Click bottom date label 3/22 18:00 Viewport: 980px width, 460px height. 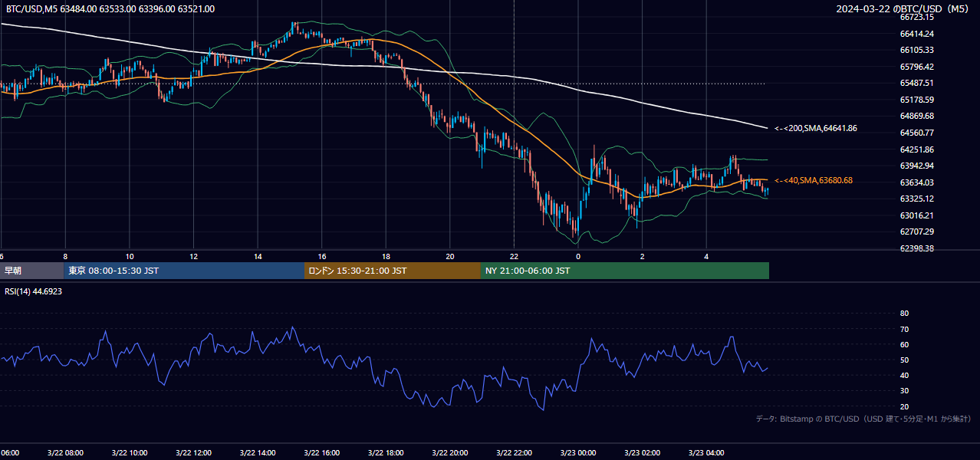tap(386, 452)
